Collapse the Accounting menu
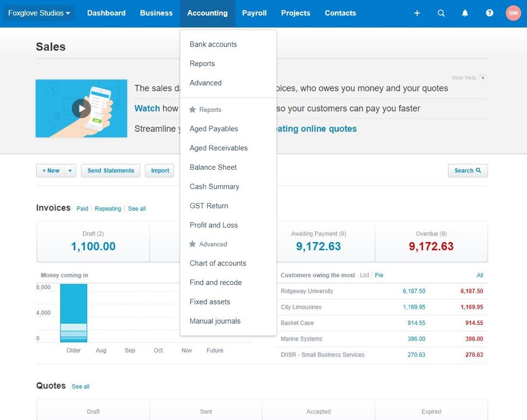This screenshot has height=420, width=527. click(x=207, y=13)
